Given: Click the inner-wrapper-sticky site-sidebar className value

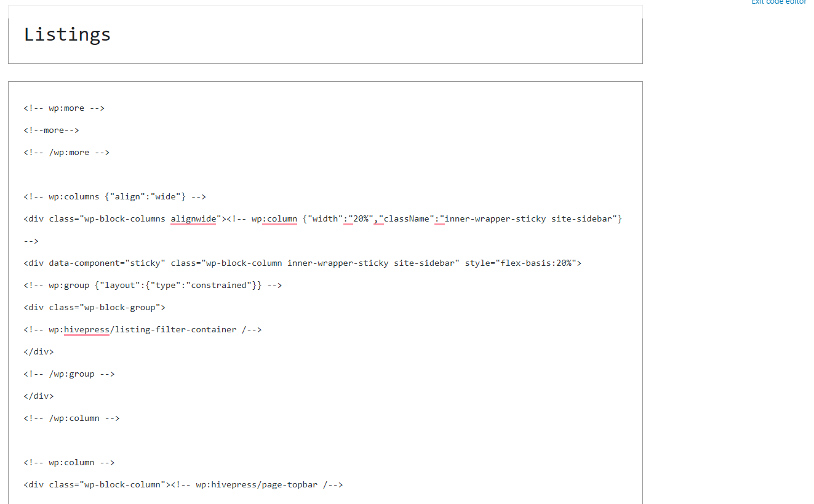Looking at the screenshot, I should [x=530, y=219].
